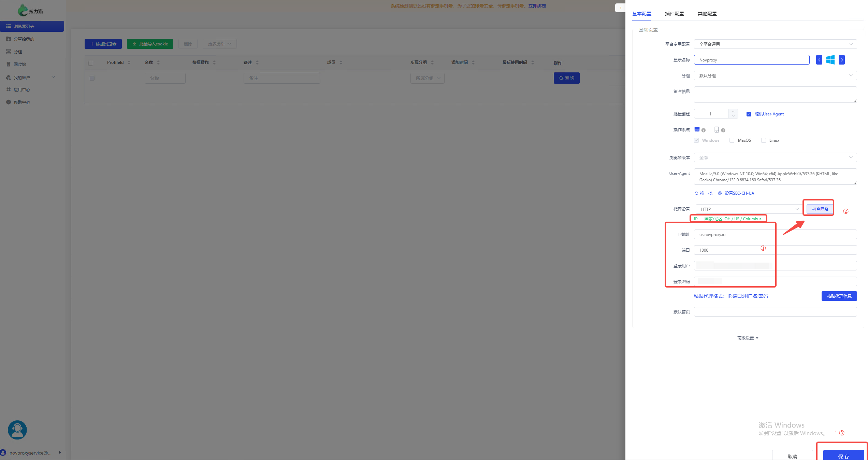
Task: Open the HTTP proxy type dropdown
Action: [749, 209]
